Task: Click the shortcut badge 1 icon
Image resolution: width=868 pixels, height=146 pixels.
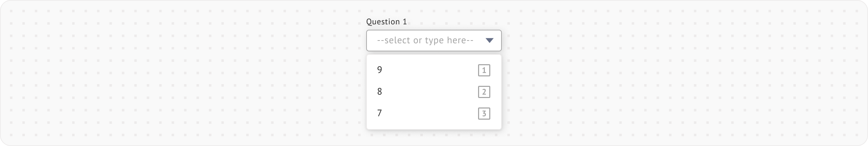Action: point(484,70)
